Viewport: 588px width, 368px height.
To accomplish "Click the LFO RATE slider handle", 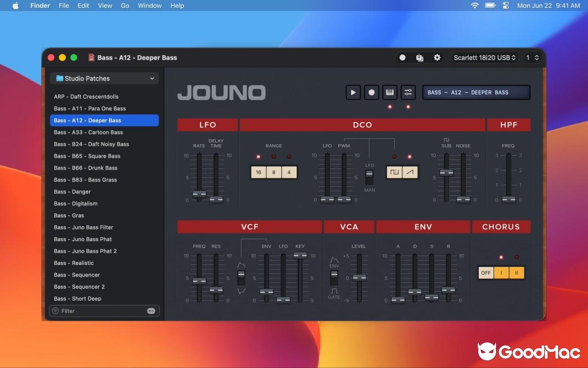I will [x=199, y=194].
